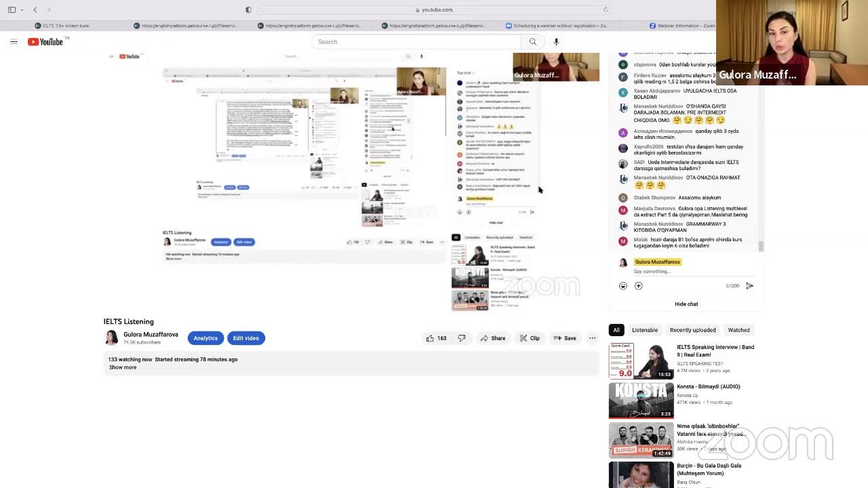Screen dimensions: 868x488
Task: Select the All filter chip
Action: [616, 330]
